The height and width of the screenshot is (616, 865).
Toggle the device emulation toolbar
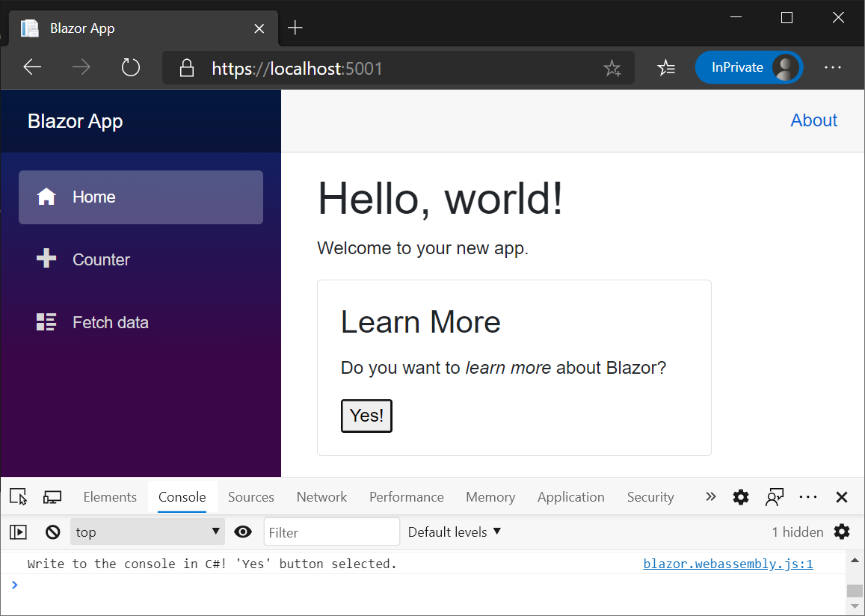52,496
